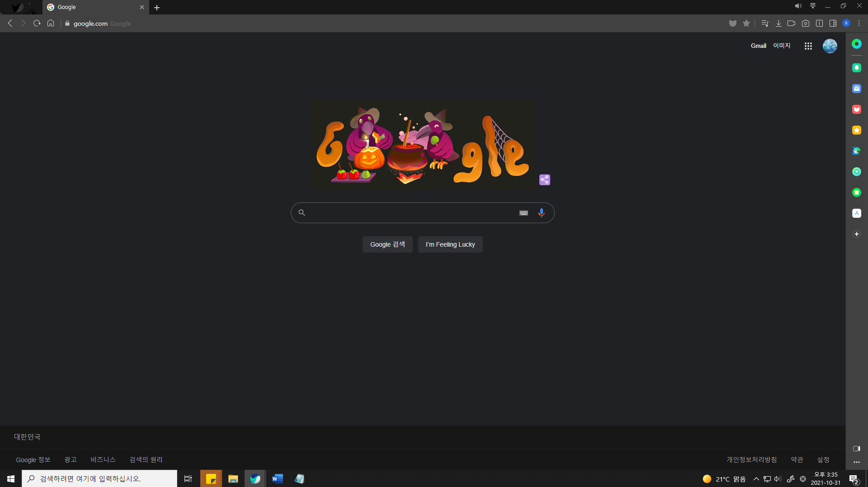
Task: Start voice search with microphone
Action: [x=541, y=213]
